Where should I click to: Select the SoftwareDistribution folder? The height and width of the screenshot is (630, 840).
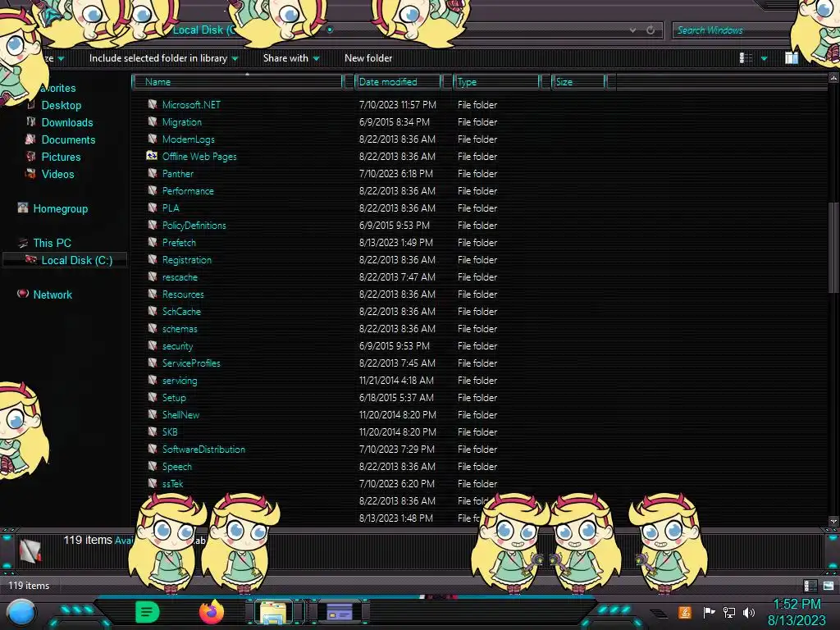pyautogui.click(x=203, y=449)
